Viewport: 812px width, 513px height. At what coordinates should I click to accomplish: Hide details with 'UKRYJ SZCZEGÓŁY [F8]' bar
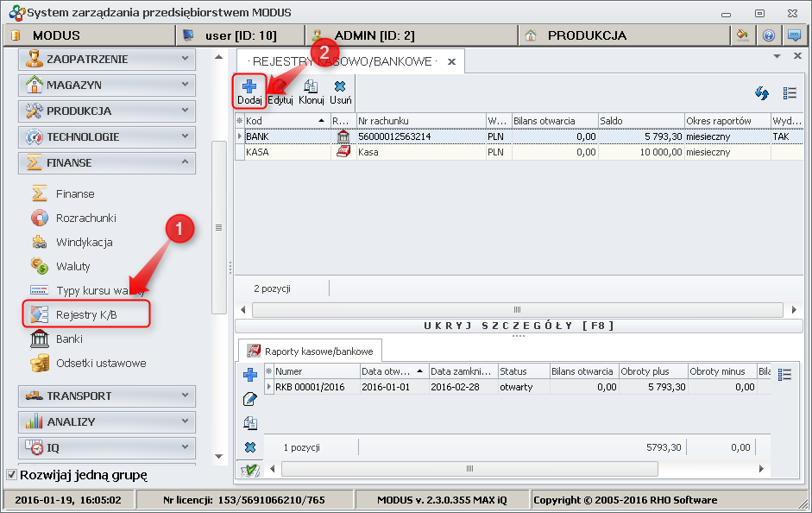coord(518,326)
